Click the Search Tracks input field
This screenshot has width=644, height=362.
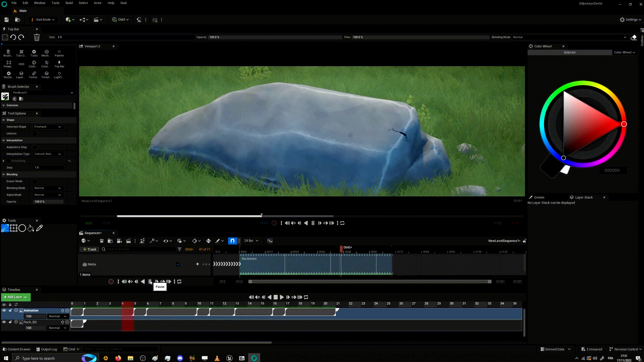(x=141, y=249)
